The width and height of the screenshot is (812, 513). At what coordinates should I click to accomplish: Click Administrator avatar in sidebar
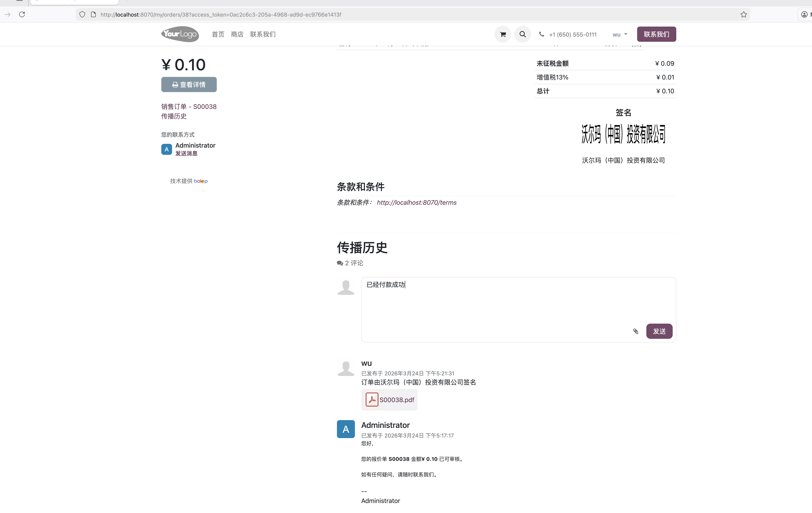tap(167, 149)
